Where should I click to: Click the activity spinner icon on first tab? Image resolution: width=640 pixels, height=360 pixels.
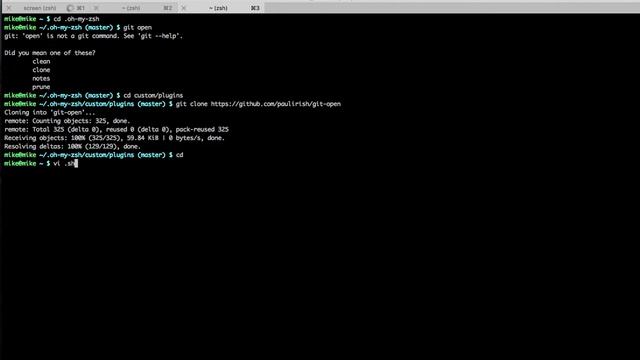70,8
